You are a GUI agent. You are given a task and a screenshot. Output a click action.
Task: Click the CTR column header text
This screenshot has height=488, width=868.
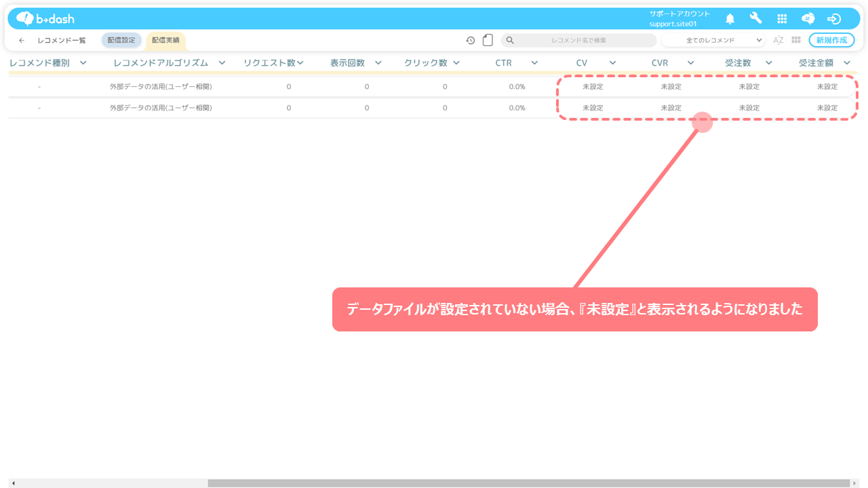click(x=504, y=63)
